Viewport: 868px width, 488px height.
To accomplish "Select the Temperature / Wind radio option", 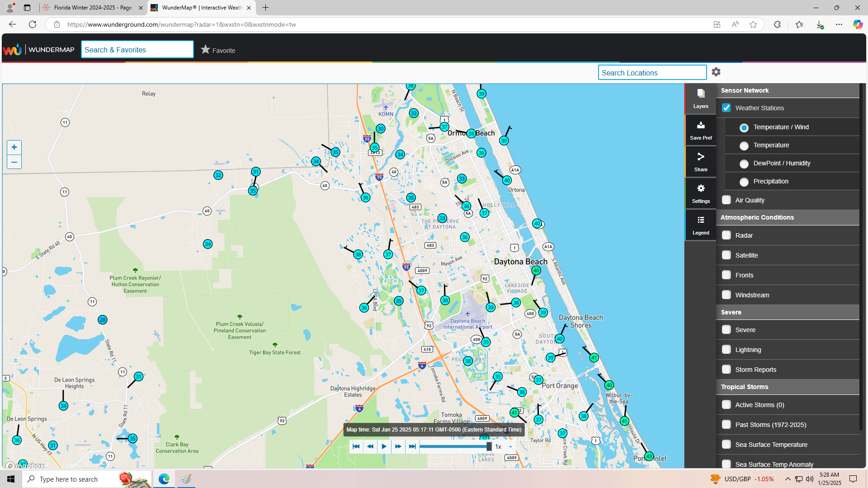I will click(744, 127).
